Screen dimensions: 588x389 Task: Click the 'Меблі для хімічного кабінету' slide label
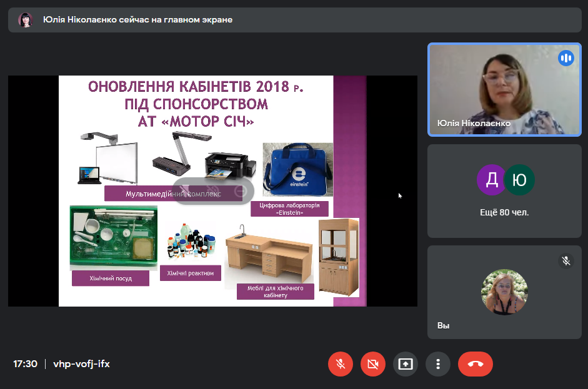275,292
